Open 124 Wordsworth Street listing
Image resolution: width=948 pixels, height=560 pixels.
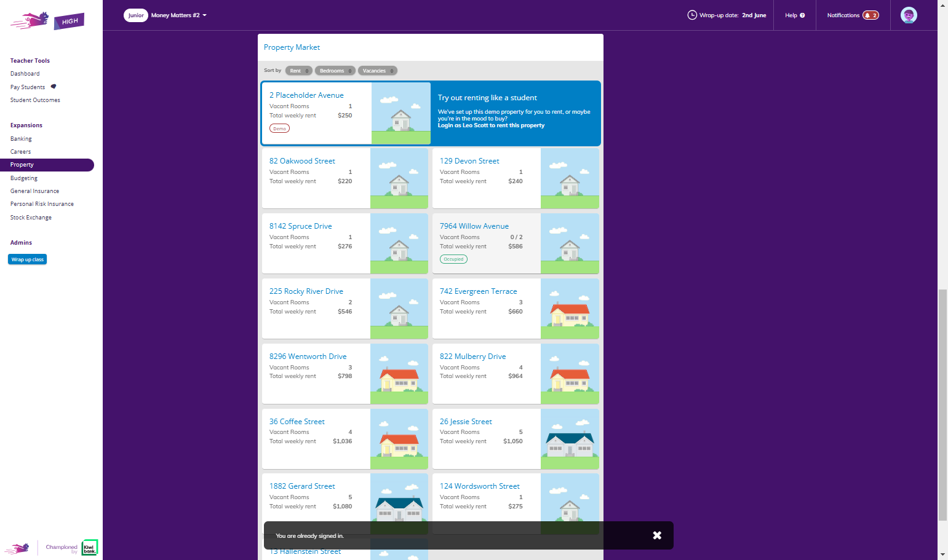click(479, 486)
